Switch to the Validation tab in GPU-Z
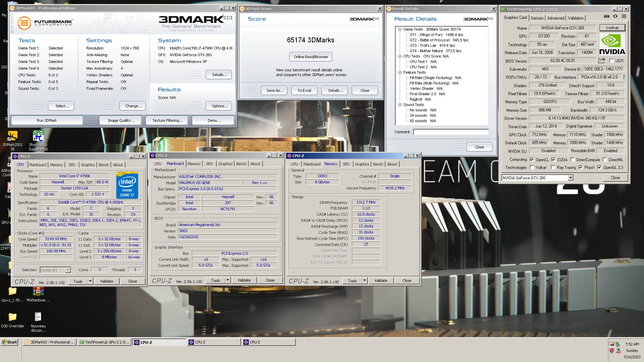Viewport: 644px width, 362px height. pos(576,18)
